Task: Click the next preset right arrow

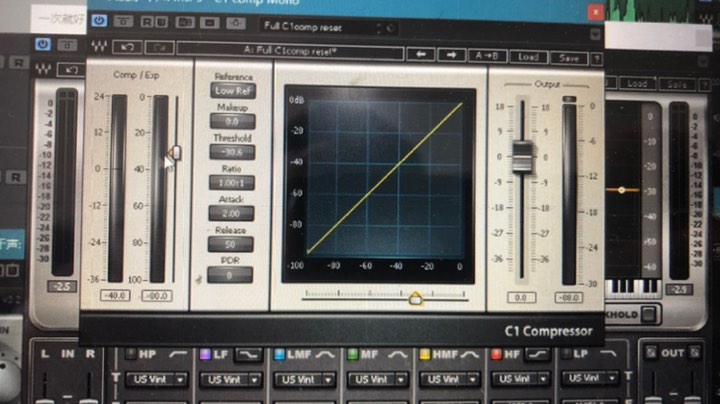Action: [451, 55]
